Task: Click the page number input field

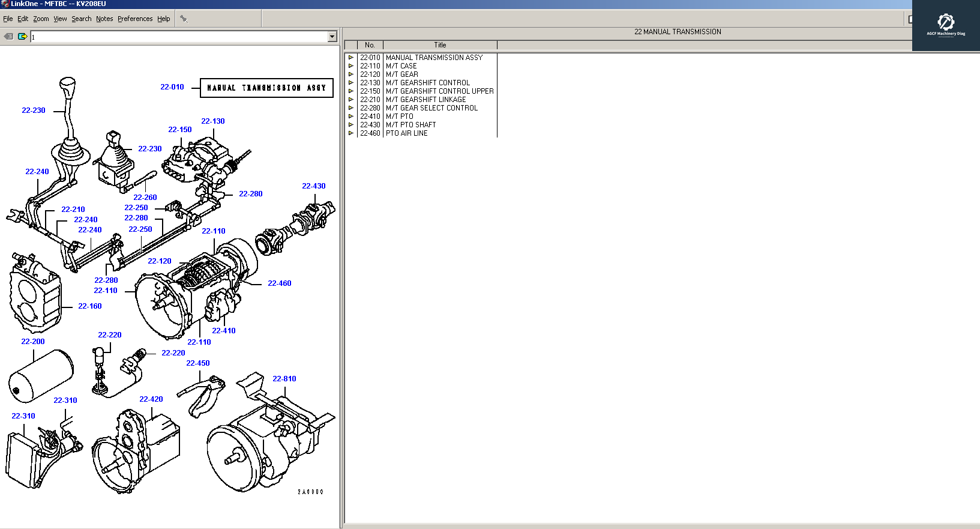Action: pyautogui.click(x=179, y=37)
